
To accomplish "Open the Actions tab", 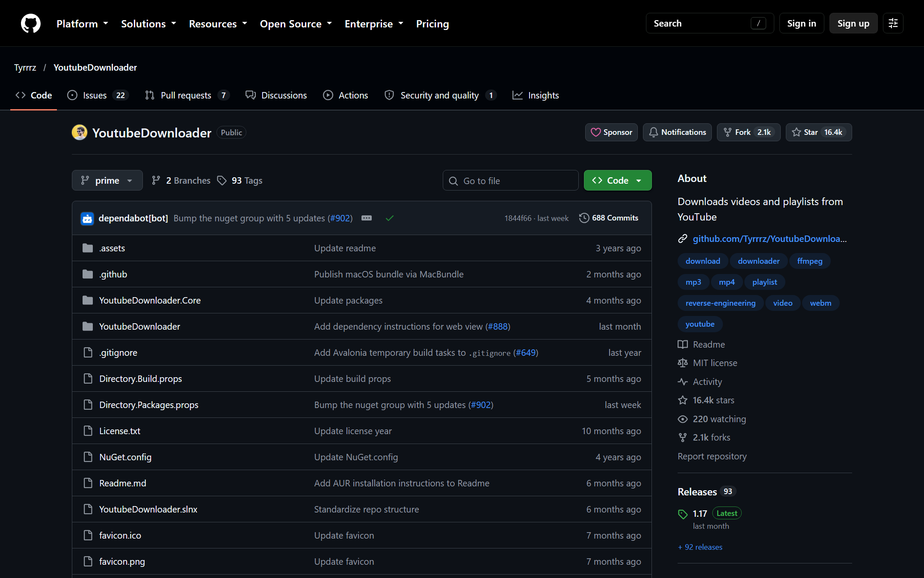I will 346,95.
